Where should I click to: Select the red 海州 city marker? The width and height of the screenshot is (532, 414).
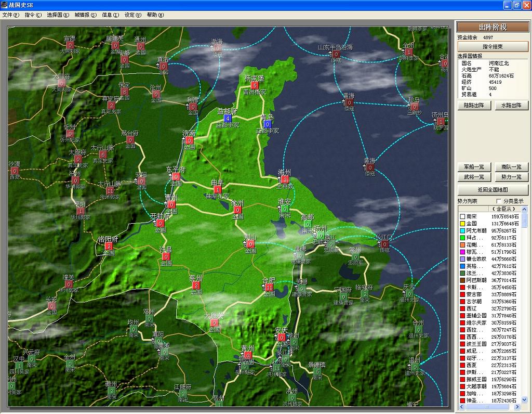coord(284,179)
